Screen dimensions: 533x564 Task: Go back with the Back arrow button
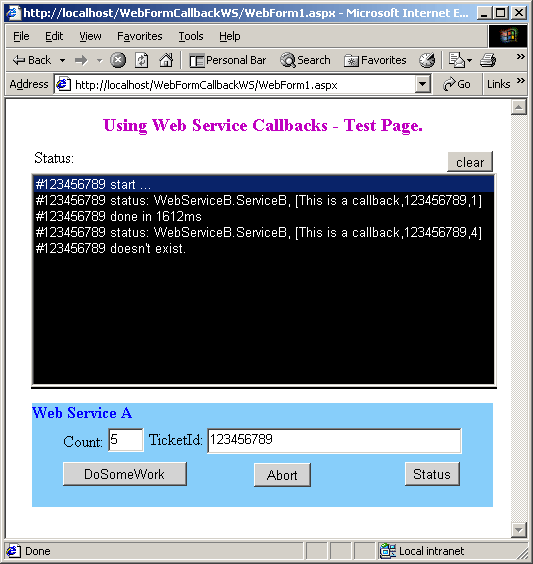tap(31, 60)
